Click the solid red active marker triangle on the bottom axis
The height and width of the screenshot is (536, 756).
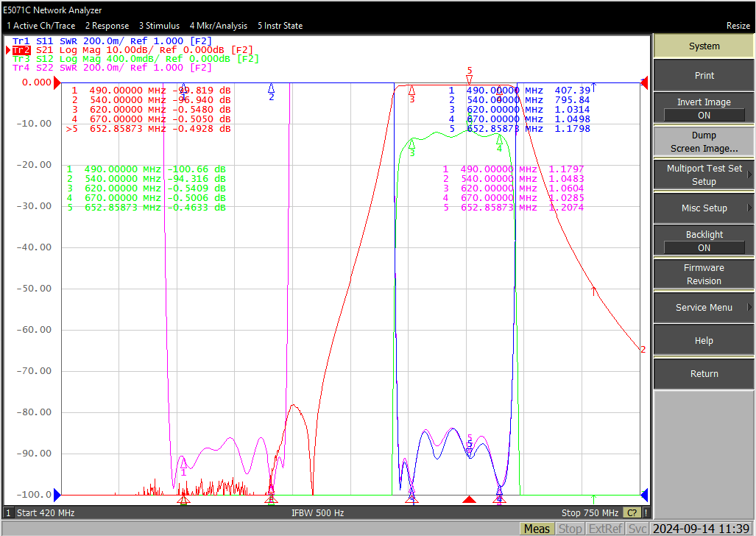[469, 499]
